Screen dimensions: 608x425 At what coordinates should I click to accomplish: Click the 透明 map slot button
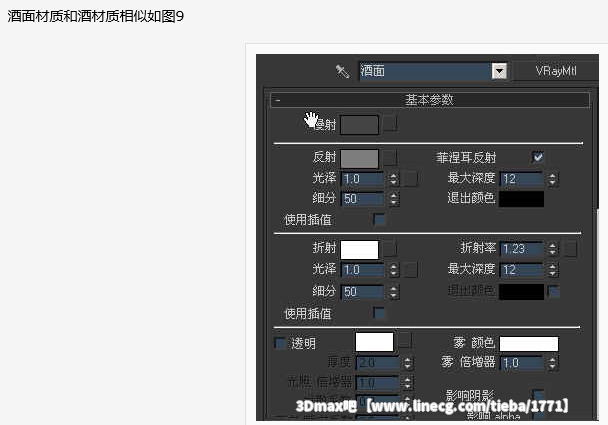coord(405,342)
